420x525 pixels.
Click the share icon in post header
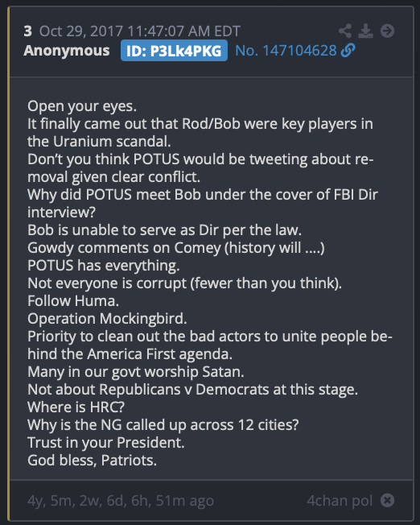coord(345,31)
